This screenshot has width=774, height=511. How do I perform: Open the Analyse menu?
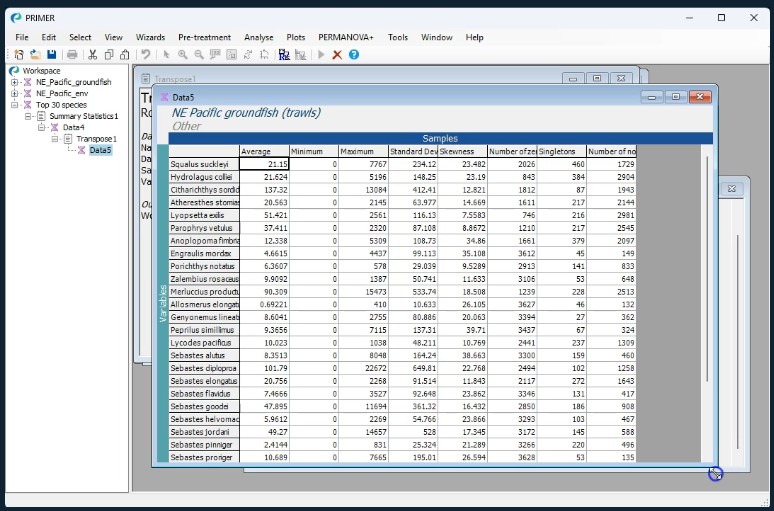[258, 37]
